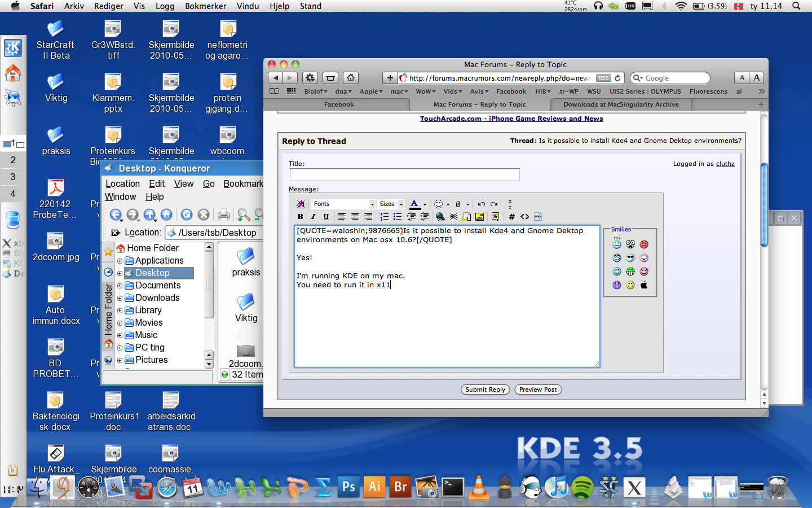Viewport: 812px width, 508px height.
Task: Open Sizes dropdown in message editor
Action: [x=391, y=204]
